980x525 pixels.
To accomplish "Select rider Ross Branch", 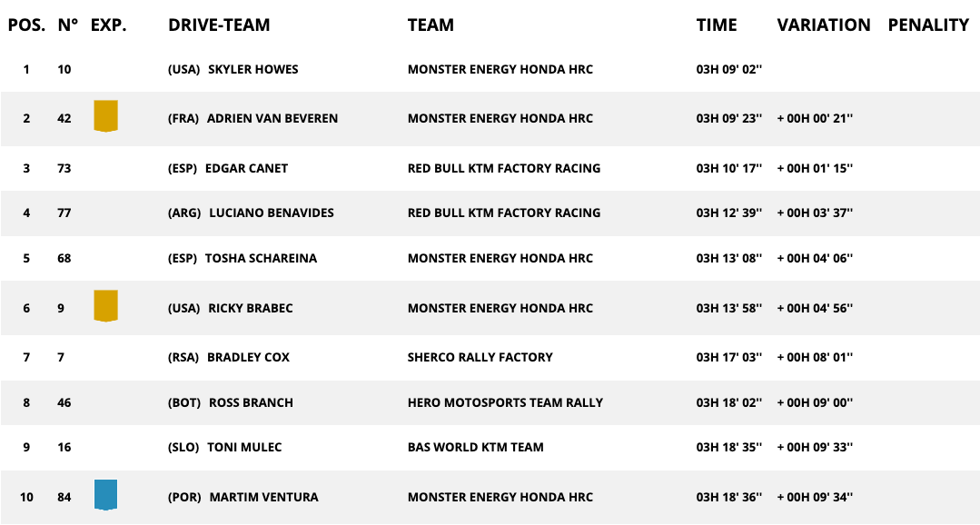I will (251, 402).
